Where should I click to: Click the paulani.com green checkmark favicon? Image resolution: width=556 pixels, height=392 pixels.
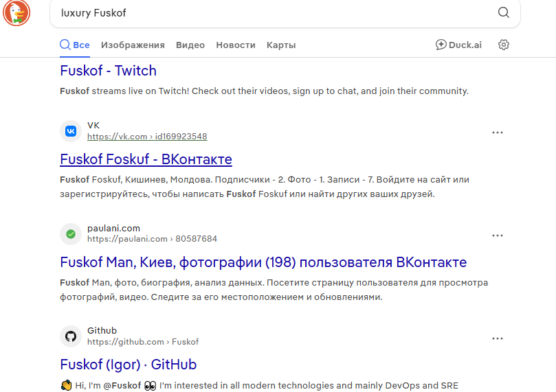70,234
